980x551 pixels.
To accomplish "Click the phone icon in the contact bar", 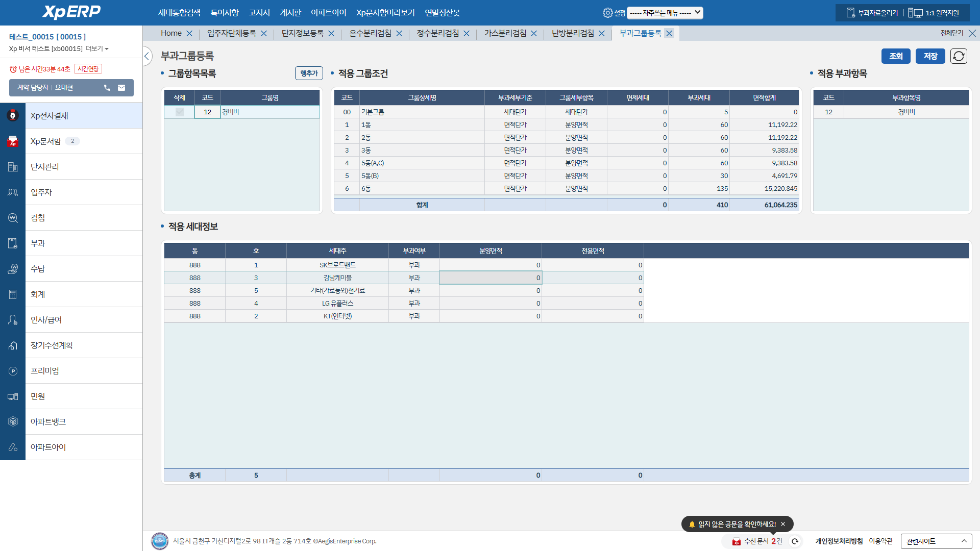I will tap(107, 88).
